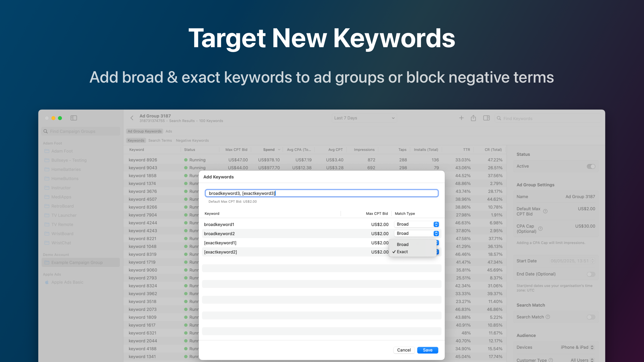
Task: Click the Save button
Action: (427, 350)
